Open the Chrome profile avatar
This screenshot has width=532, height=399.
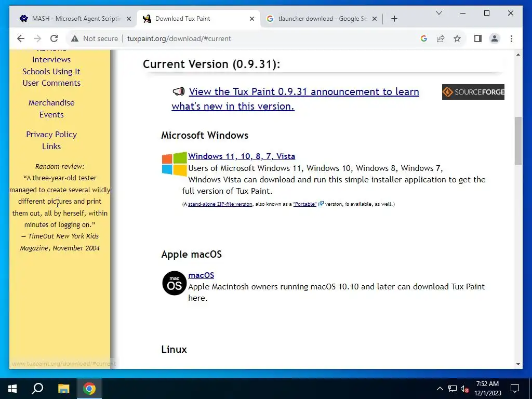tap(495, 38)
